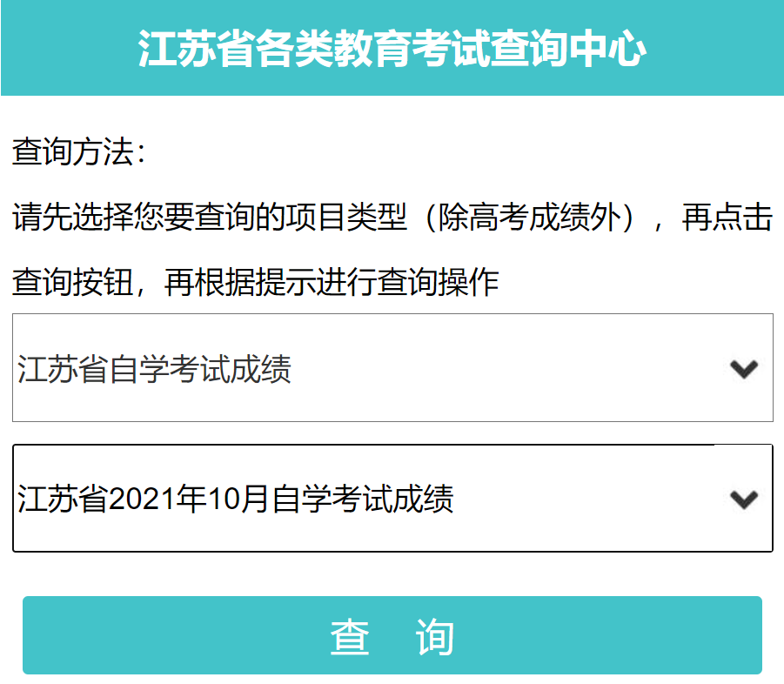Click the 查 character on the teal button
The image size is (784, 684).
pyautogui.click(x=350, y=636)
